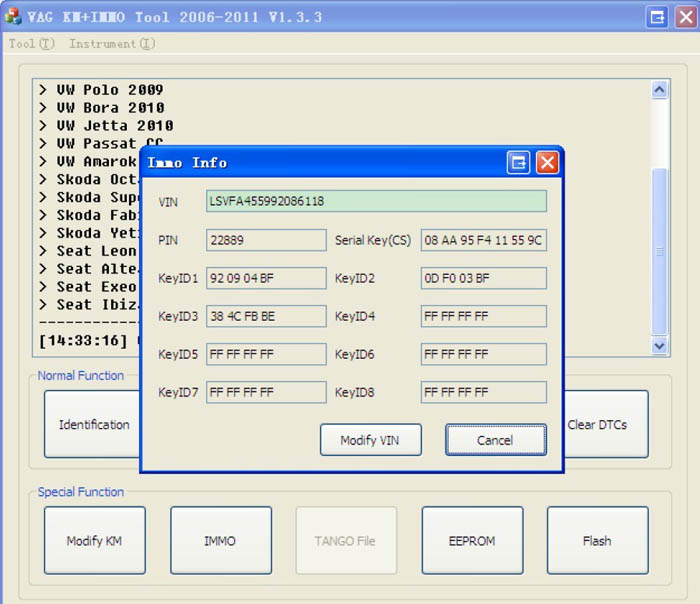Image resolution: width=700 pixels, height=604 pixels.
Task: Click the VIN input field
Action: (376, 201)
